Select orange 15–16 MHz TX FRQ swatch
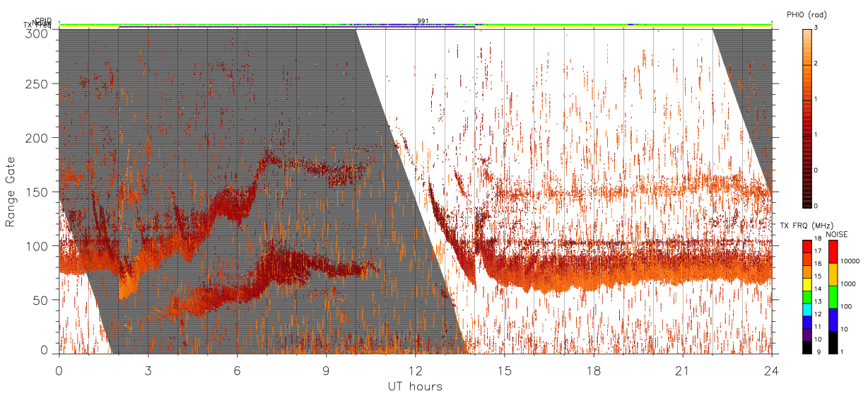The image size is (868, 401). [x=807, y=272]
